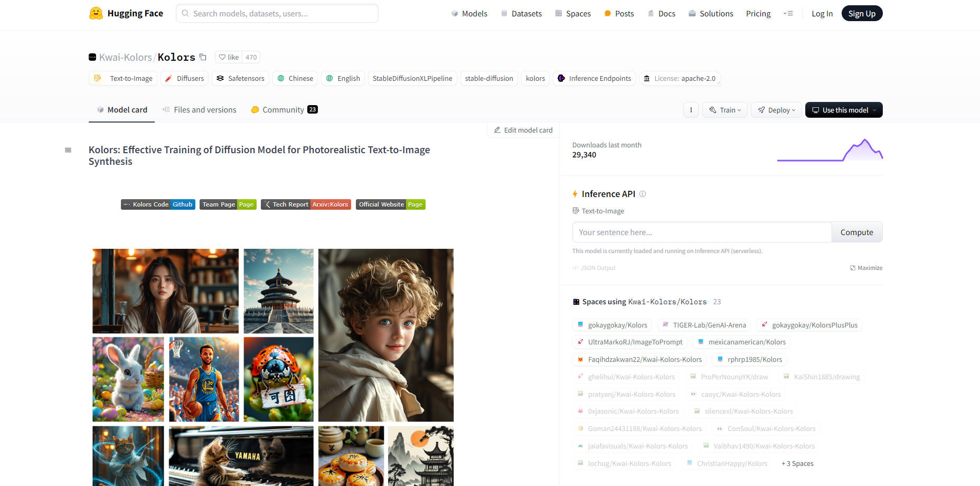Open the JSON Output view
The width and height of the screenshot is (980, 486).
pyautogui.click(x=594, y=268)
